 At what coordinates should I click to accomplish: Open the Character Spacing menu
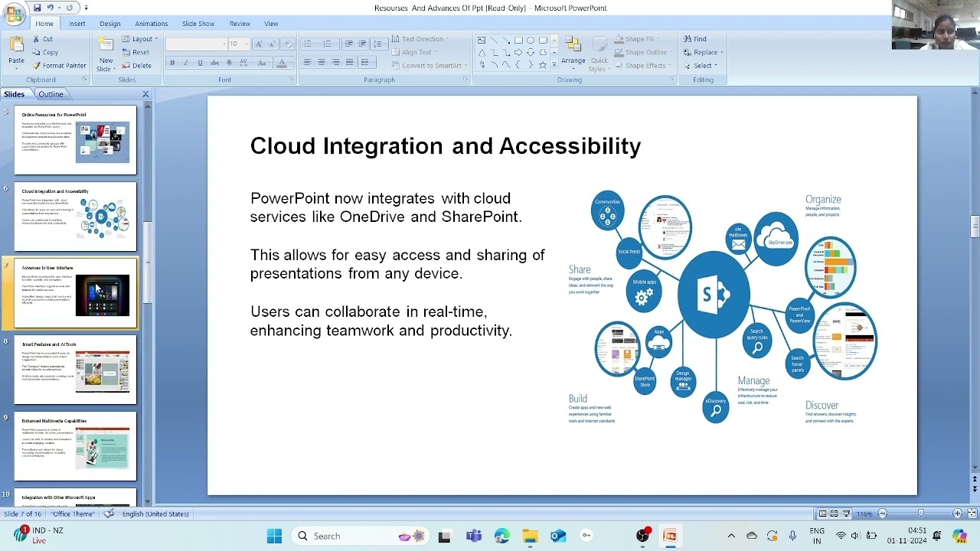point(244,63)
